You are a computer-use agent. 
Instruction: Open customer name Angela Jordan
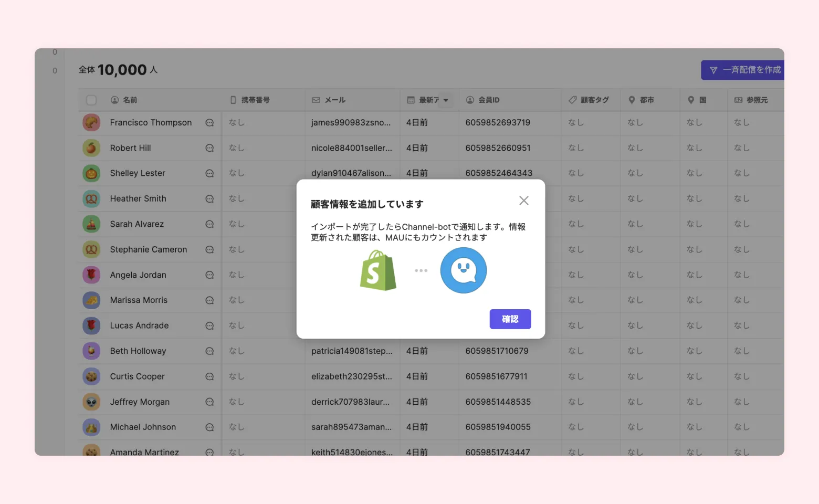click(138, 275)
